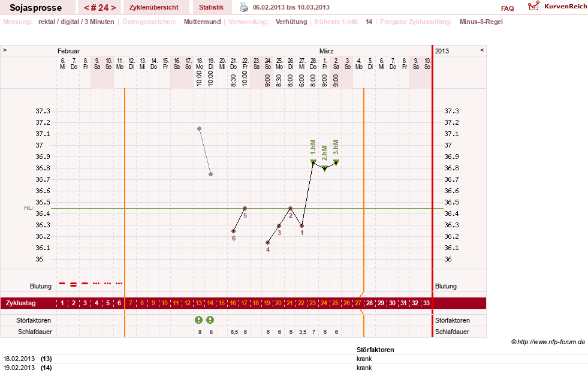588x385 pixels.
Task: Click sleep duration value 3,5
Action: [302, 332]
